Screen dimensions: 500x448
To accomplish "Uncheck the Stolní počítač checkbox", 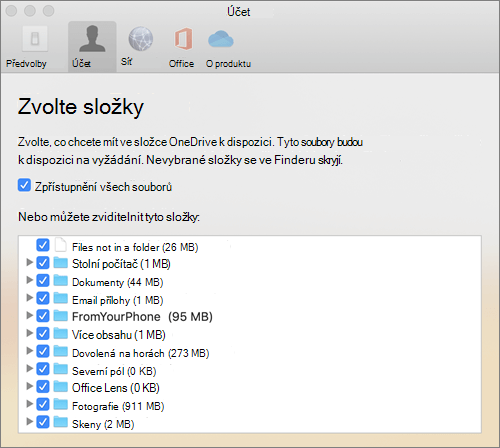I will (x=43, y=263).
